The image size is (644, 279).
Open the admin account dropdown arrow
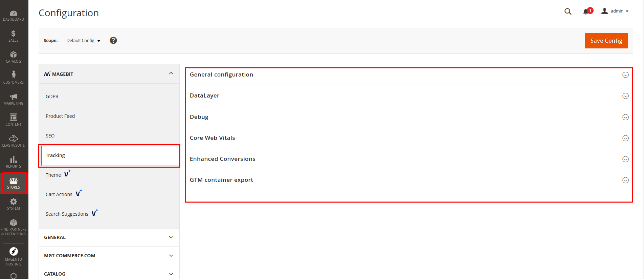click(627, 11)
